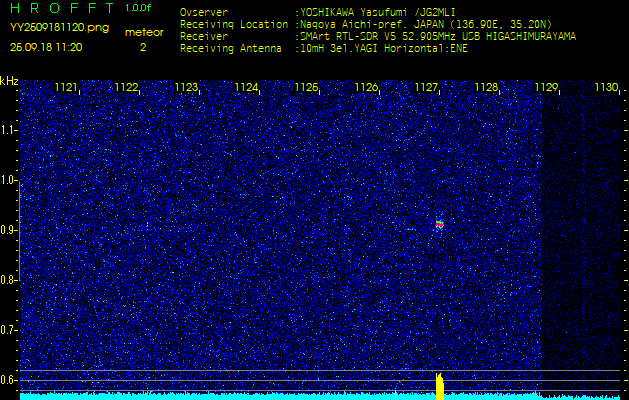Click the colored meteor echo spot near 0.9 kHz
The image size is (629, 400).
[x=439, y=224]
